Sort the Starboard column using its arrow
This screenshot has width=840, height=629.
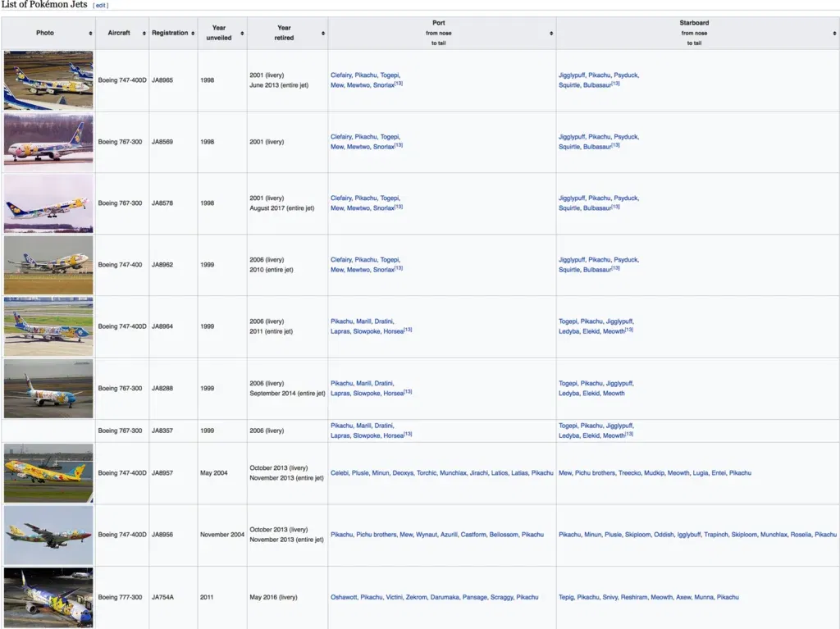click(834, 34)
